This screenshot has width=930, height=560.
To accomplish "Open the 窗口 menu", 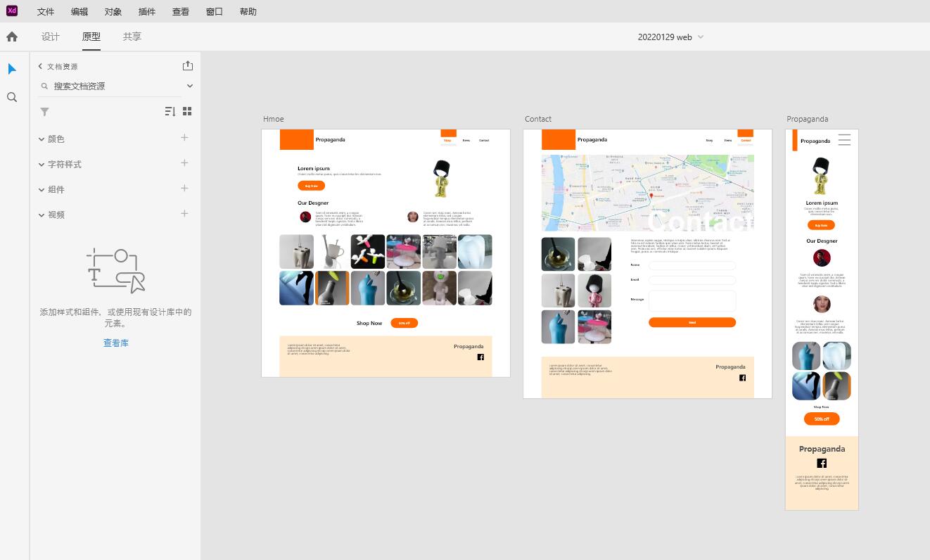I will 215,12.
